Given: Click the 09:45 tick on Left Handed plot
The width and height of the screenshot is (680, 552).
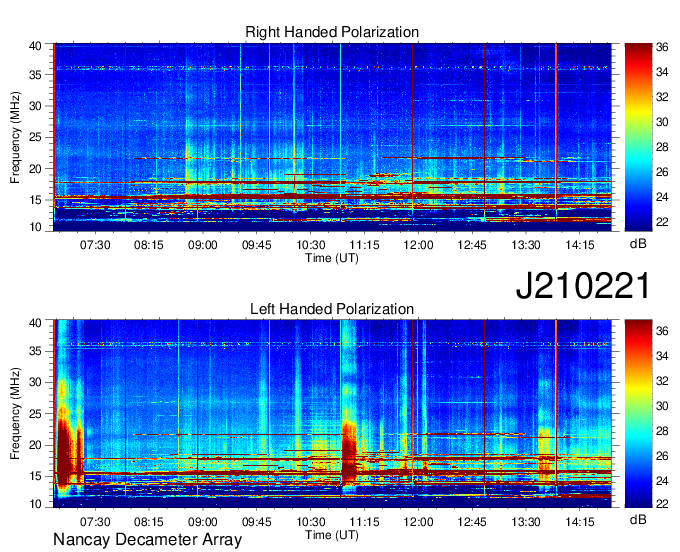Looking at the screenshot, I should click(257, 521).
